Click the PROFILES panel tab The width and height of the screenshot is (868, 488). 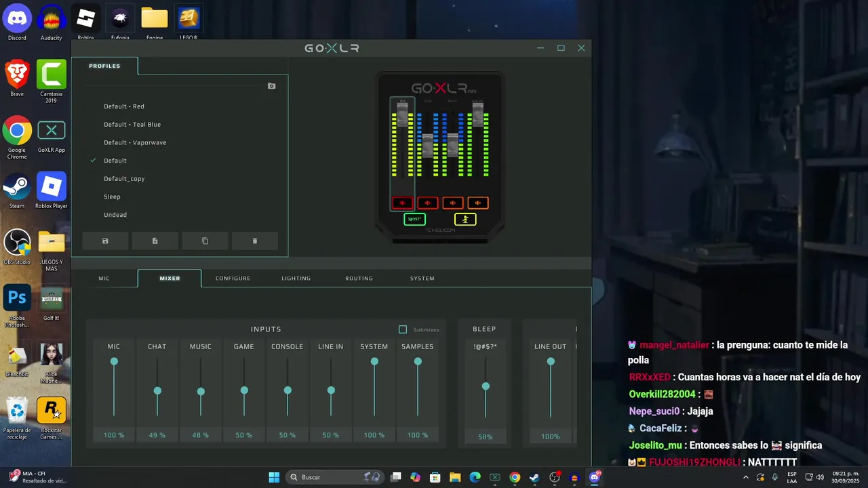tap(104, 66)
